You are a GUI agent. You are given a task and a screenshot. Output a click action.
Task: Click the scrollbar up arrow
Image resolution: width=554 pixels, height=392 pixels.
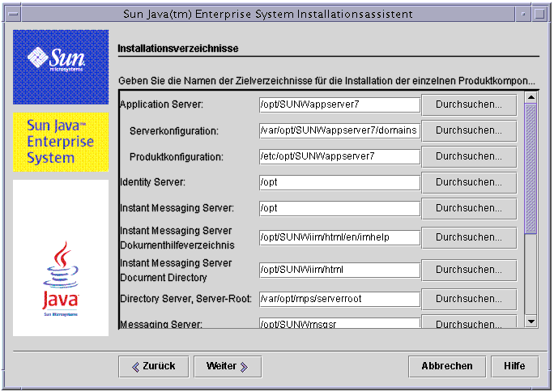[x=531, y=97]
